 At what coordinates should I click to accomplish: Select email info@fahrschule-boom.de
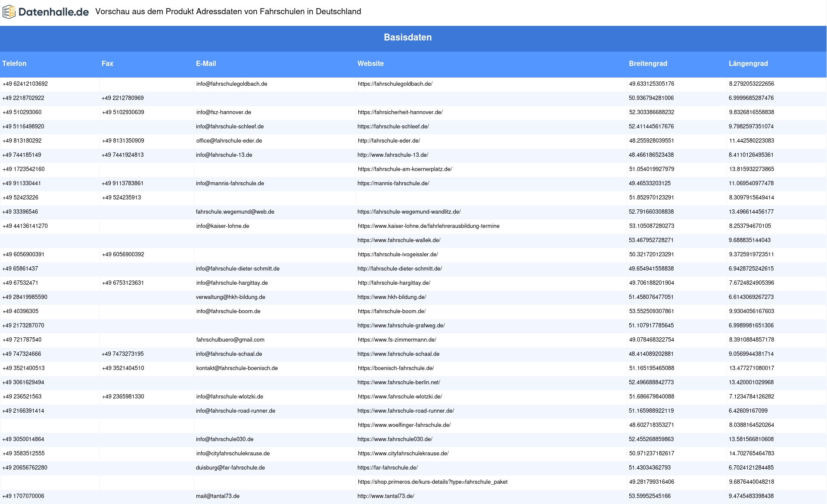tap(228, 311)
